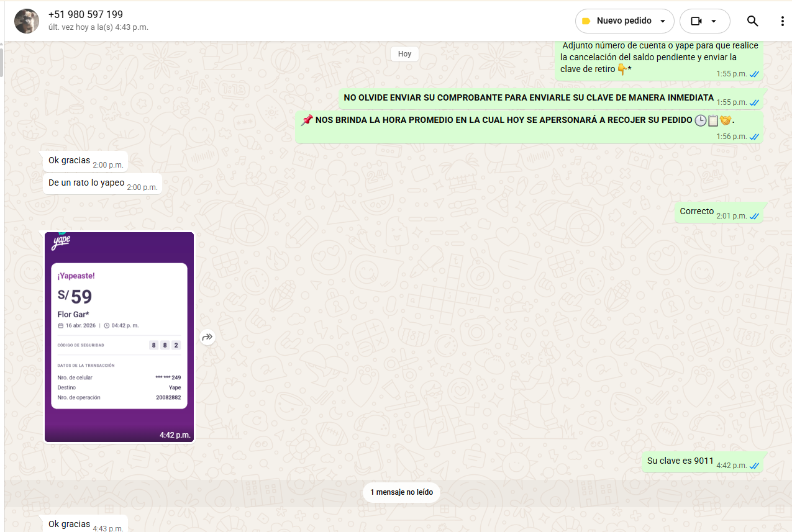Screen dimensions: 792x532
Task: Open the three-dot chat menu
Action: click(x=782, y=21)
